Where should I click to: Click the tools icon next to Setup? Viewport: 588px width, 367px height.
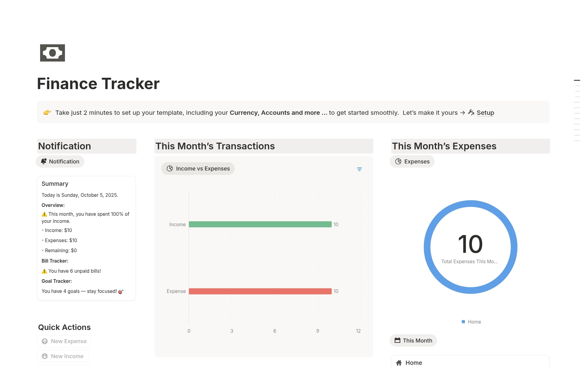click(471, 113)
